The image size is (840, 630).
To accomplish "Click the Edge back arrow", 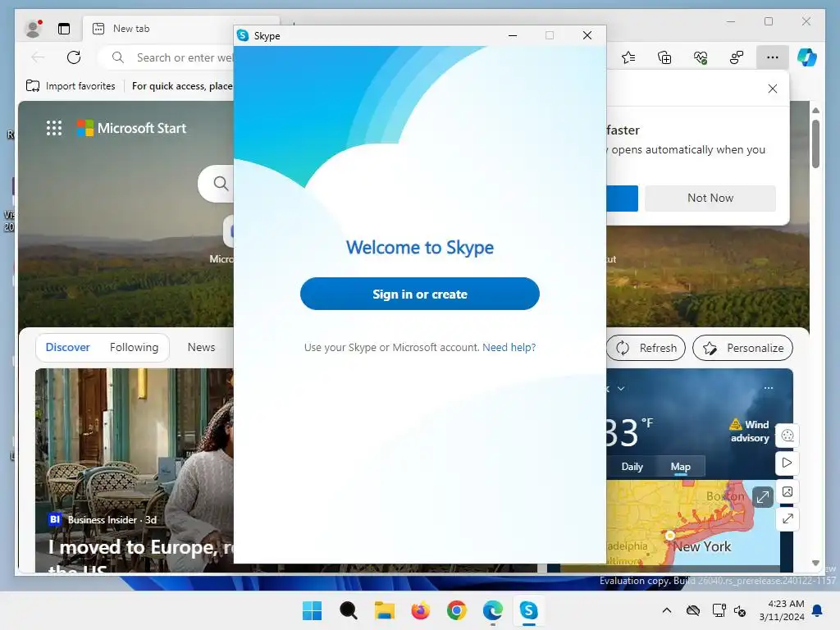I will 38,57.
